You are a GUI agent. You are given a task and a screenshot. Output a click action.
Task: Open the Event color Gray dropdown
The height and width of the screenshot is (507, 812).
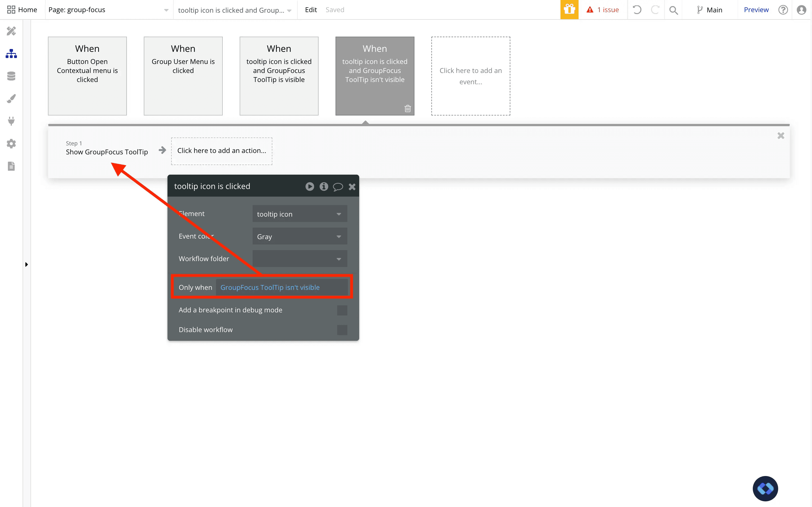299,236
